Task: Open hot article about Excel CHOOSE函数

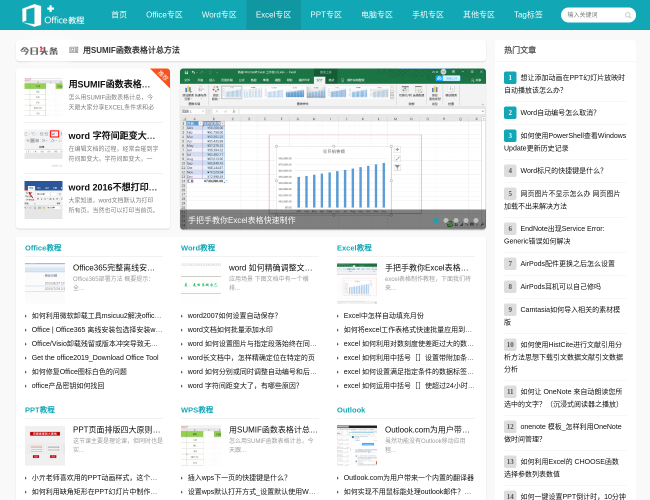Action: click(x=561, y=468)
